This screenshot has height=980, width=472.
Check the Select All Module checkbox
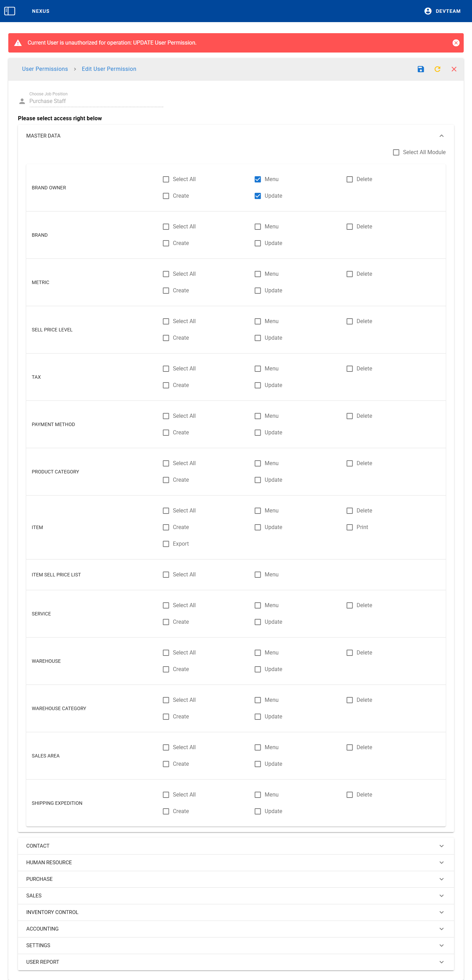click(396, 152)
